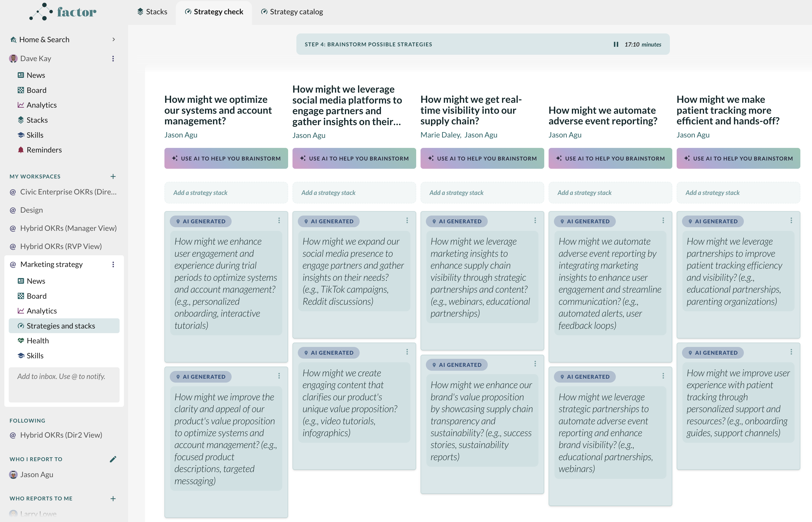Use AI to brainstorm for optimize systems column
The image size is (812, 522).
[x=226, y=158]
